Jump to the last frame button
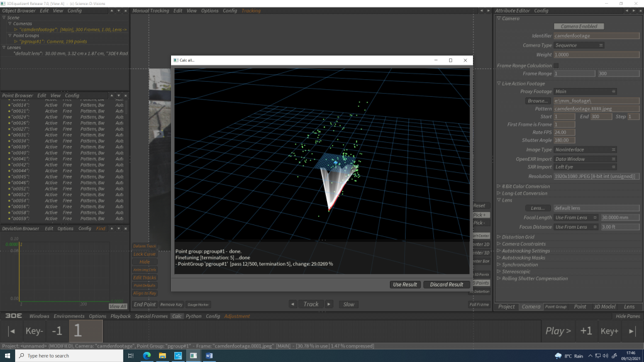Image resolution: width=644 pixels, height=362 pixels. click(631, 331)
